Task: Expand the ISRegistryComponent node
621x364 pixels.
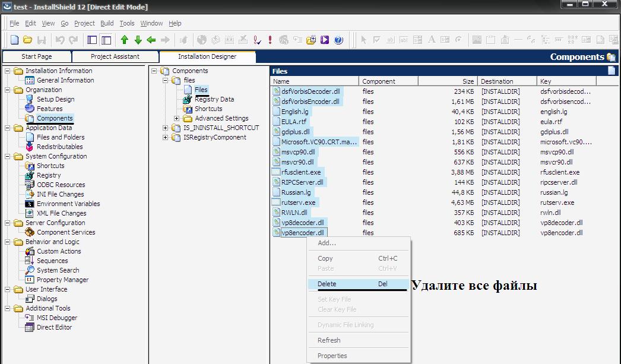Action: (x=166, y=137)
